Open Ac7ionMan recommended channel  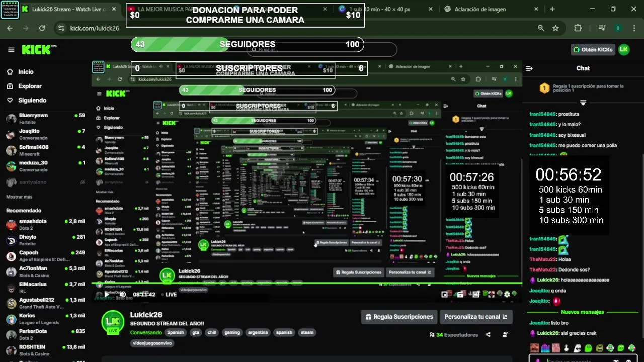click(45, 271)
